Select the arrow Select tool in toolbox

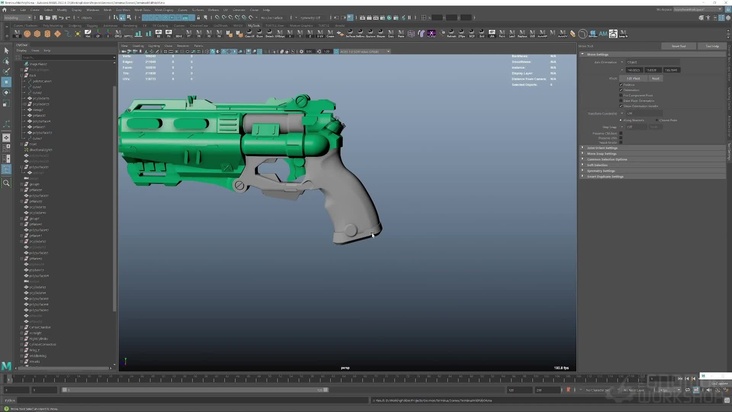click(6, 50)
